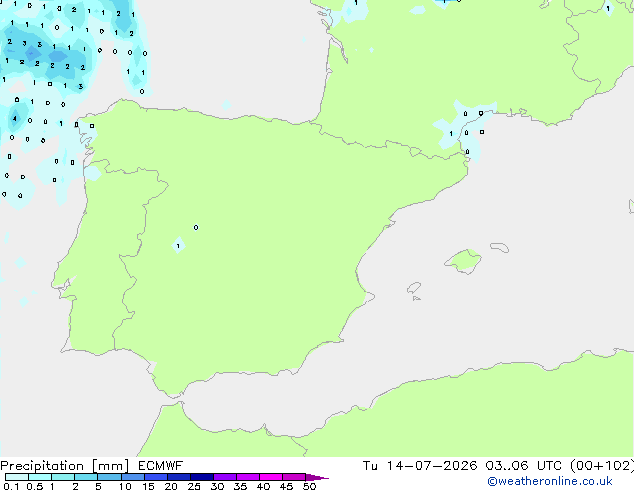The image size is (634, 490).
Task: Click the 1 mm value north of the Pyrenees
Action: [451, 134]
